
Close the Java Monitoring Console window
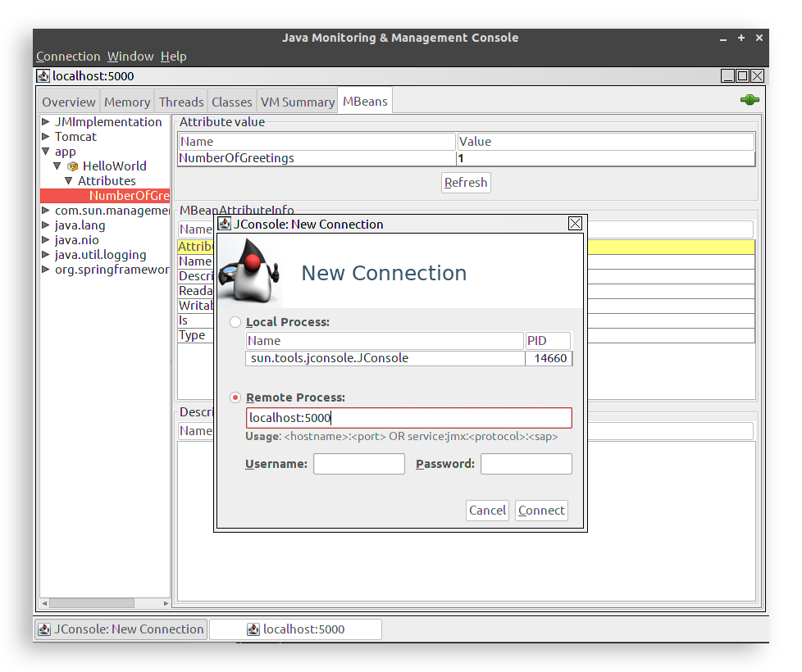click(759, 38)
